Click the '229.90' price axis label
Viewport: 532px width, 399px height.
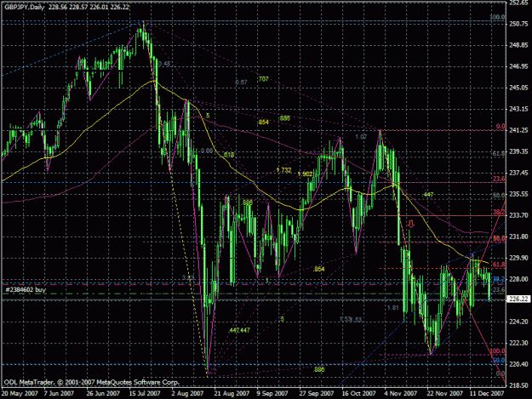click(x=518, y=258)
